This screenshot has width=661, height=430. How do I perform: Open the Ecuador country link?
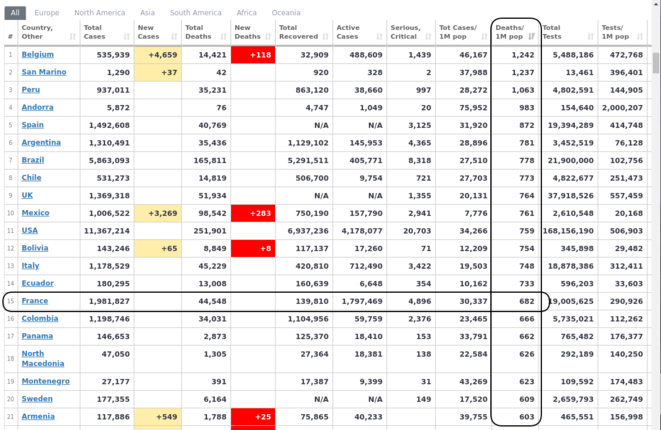[x=38, y=283]
